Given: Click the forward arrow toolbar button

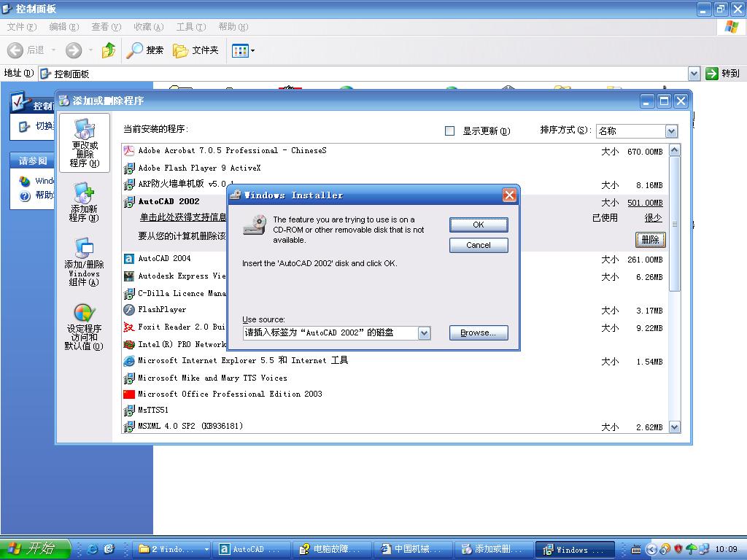Looking at the screenshot, I should pos(74,50).
